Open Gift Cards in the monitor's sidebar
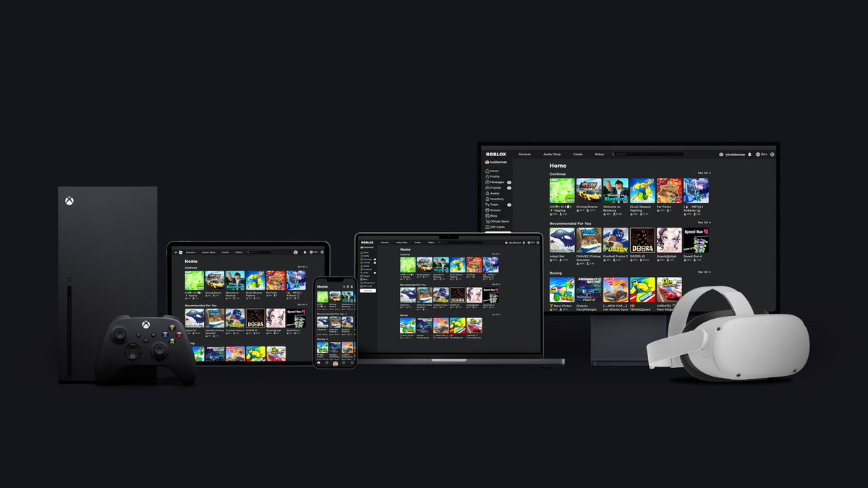868x488 pixels. pos(495,227)
